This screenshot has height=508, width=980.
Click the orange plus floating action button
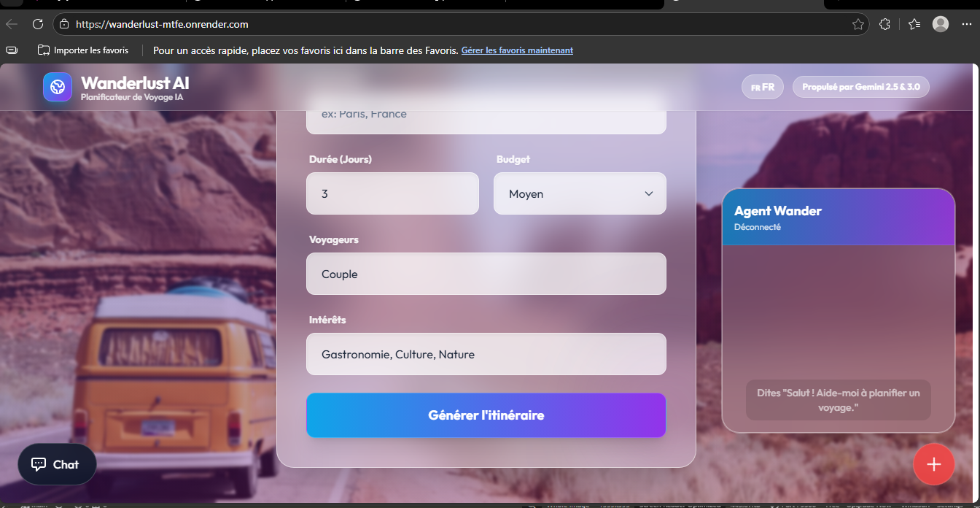[x=934, y=464]
